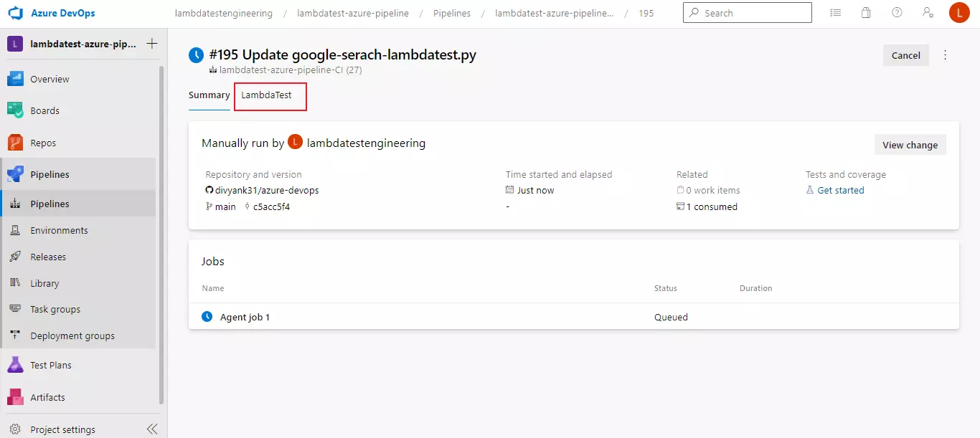
Task: Open the Artifacts section
Action: point(48,397)
